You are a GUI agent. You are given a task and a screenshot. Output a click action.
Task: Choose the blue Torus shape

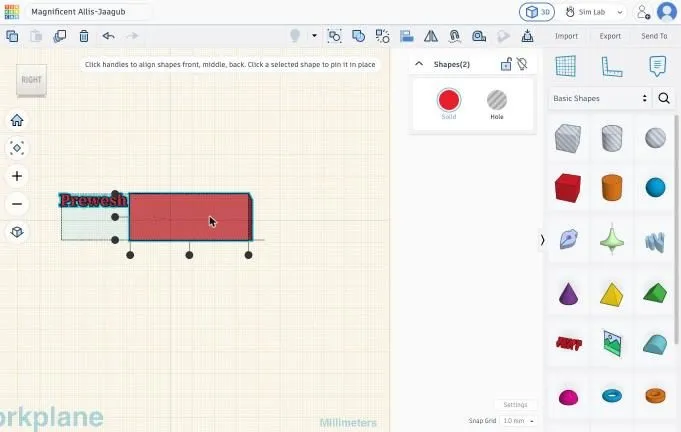pos(612,396)
